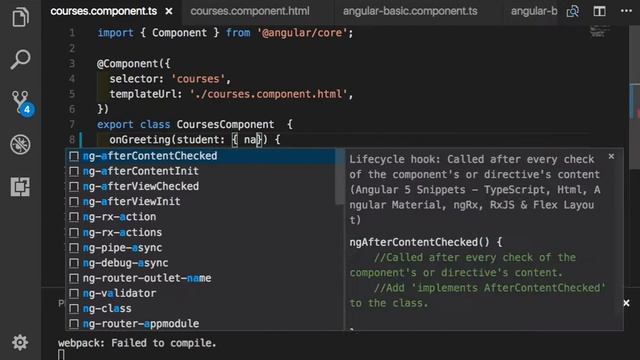
Task: Click snippet icon beside ng-rx-action
Action: [74, 217]
